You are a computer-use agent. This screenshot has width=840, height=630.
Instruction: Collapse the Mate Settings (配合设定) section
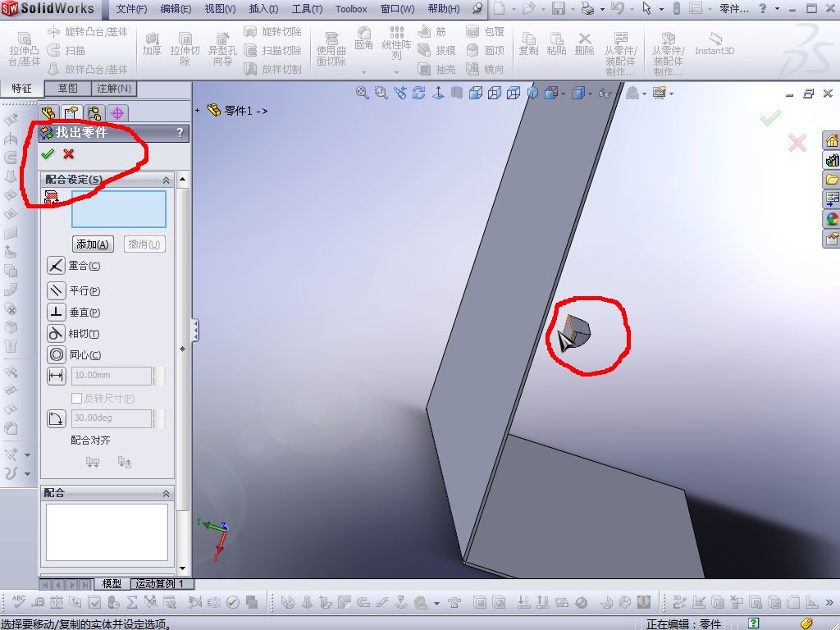tap(166, 180)
